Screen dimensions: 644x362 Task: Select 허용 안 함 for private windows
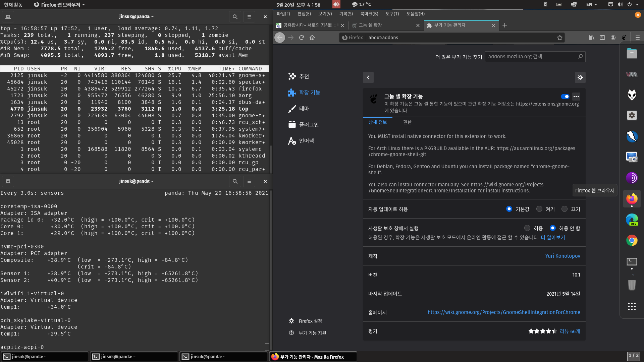point(553,228)
